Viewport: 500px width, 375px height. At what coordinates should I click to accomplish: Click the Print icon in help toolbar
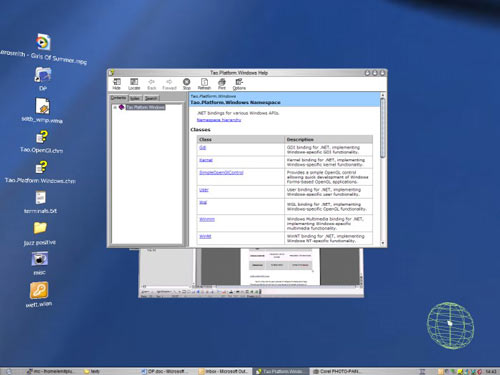click(222, 84)
